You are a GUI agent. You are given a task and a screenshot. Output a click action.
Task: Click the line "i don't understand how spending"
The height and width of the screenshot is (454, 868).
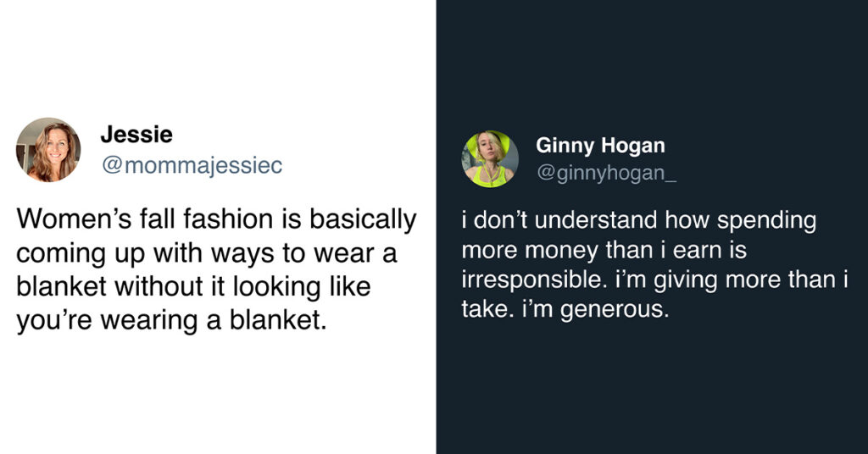tap(639, 220)
